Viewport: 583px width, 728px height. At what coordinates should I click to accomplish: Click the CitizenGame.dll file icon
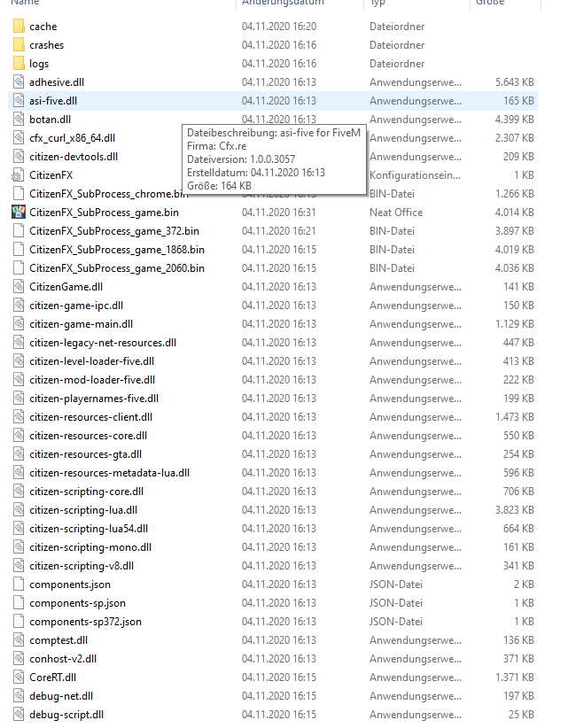pyautogui.click(x=19, y=286)
